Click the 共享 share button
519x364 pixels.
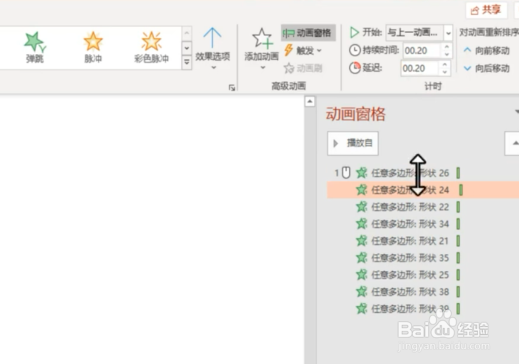(x=486, y=10)
